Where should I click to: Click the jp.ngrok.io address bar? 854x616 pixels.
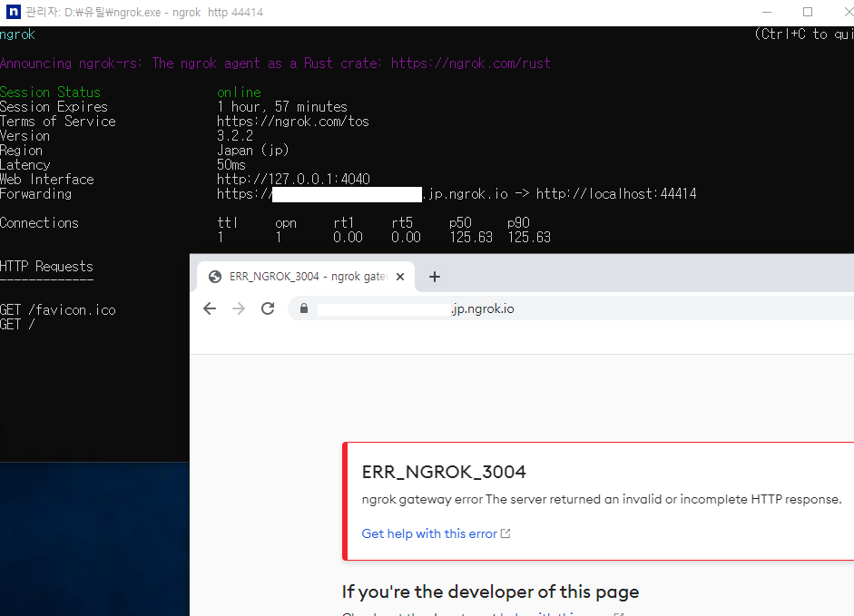(572, 308)
